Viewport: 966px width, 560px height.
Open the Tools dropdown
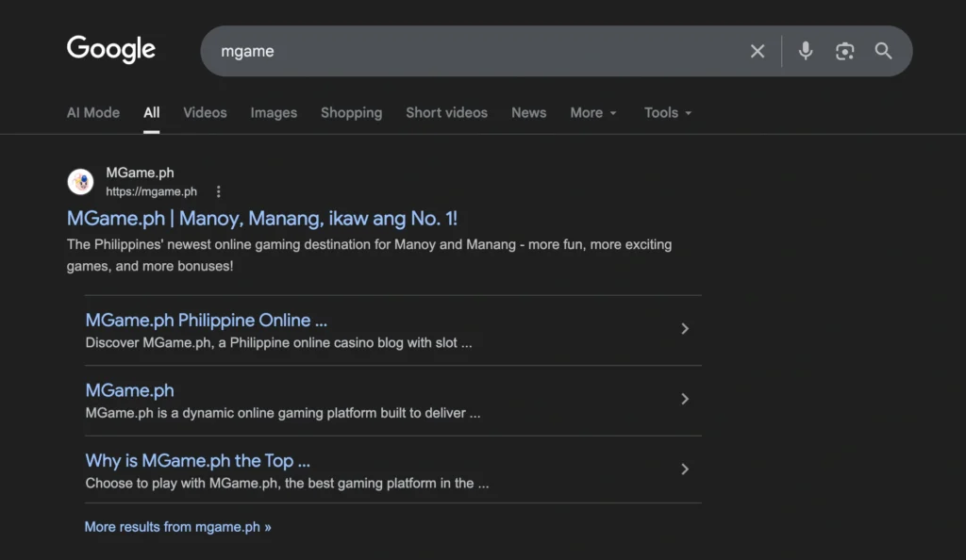[x=667, y=112]
